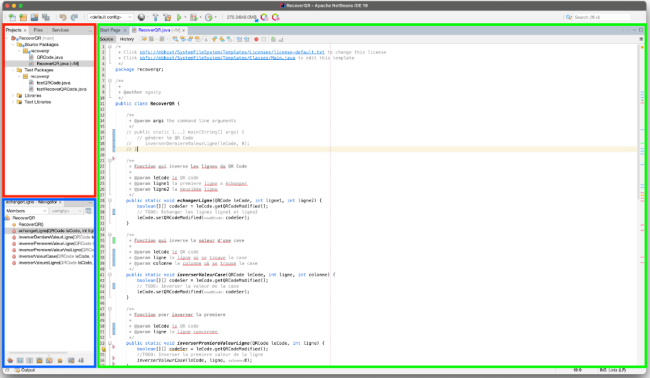Image resolution: width=650 pixels, height=378 pixels.
Task: Collapse the Test Packages node
Action: pyautogui.click(x=13, y=70)
